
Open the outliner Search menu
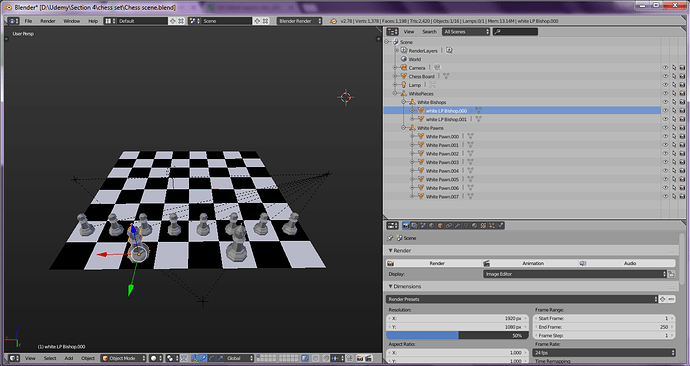[429, 32]
